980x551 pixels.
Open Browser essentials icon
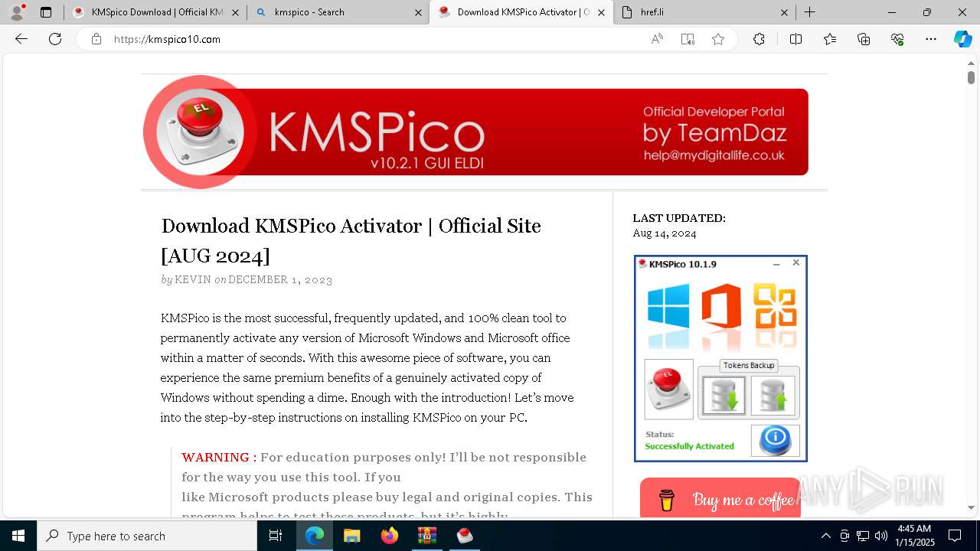[897, 39]
